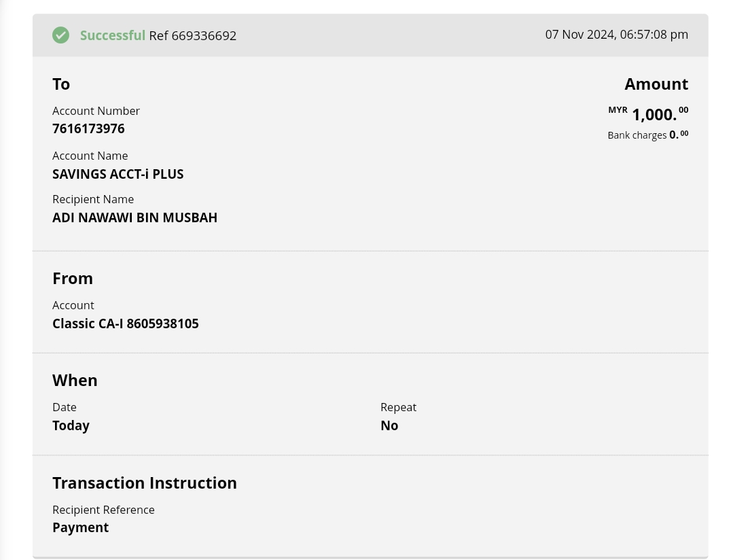
Task: Click the "Account Number" field label
Action: 96,111
